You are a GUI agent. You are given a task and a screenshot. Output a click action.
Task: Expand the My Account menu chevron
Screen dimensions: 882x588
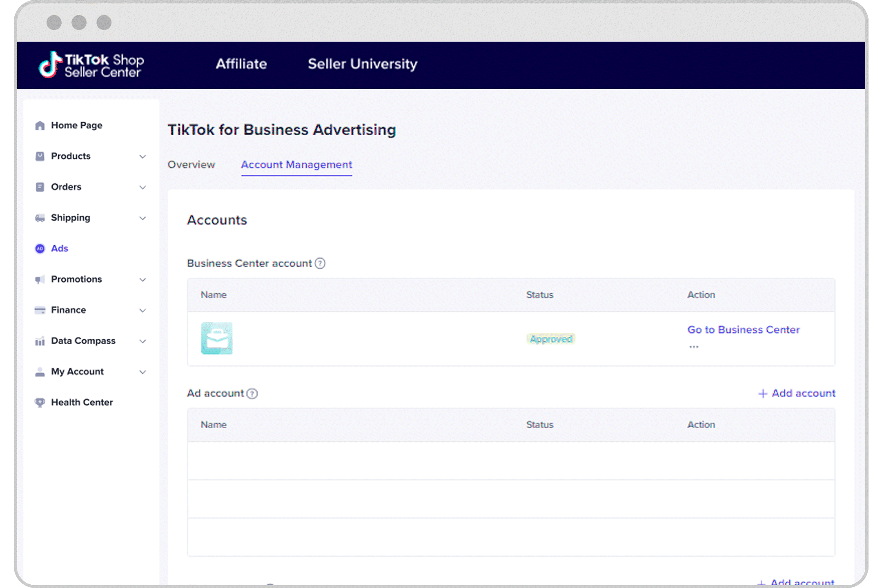(x=143, y=372)
